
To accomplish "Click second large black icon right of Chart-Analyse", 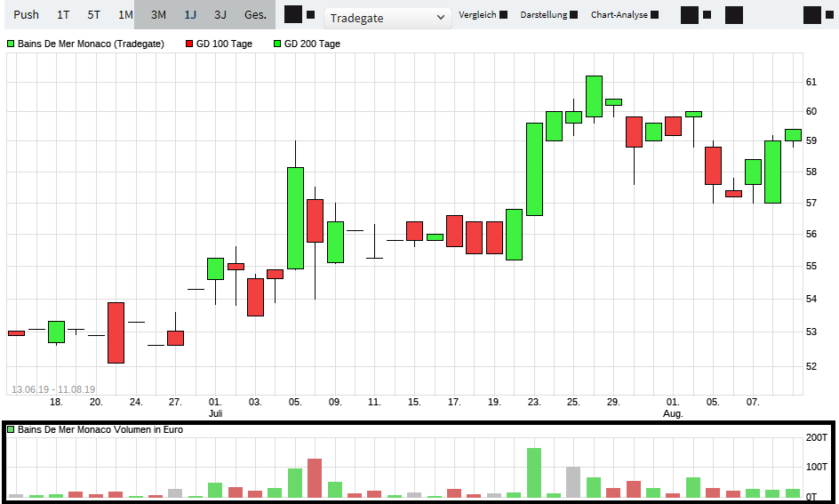I will pyautogui.click(x=733, y=14).
